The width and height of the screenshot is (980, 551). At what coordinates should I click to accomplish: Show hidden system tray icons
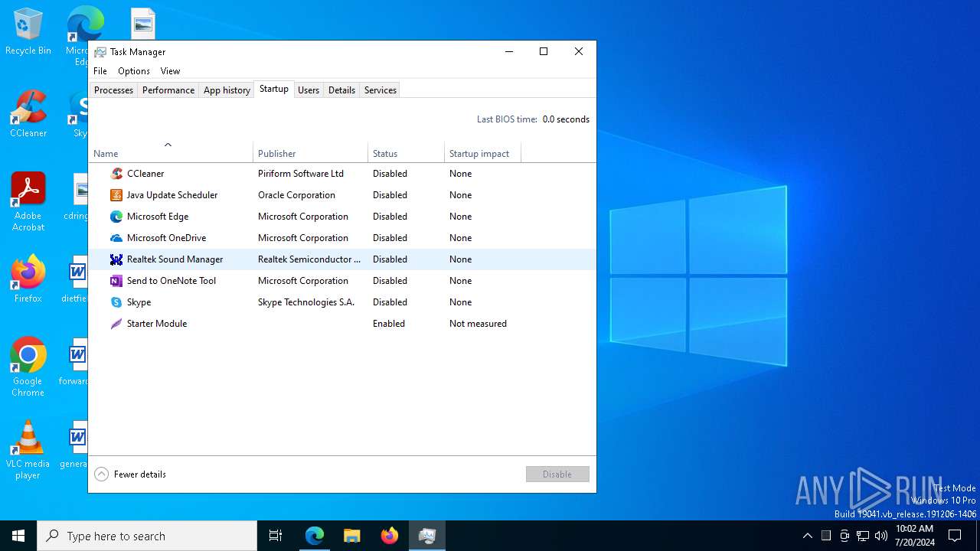(x=808, y=536)
